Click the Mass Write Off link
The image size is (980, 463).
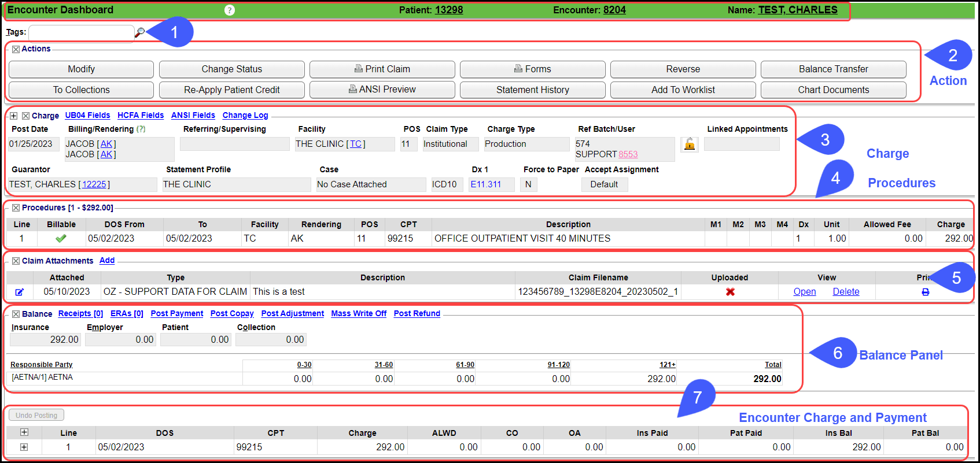(x=359, y=313)
